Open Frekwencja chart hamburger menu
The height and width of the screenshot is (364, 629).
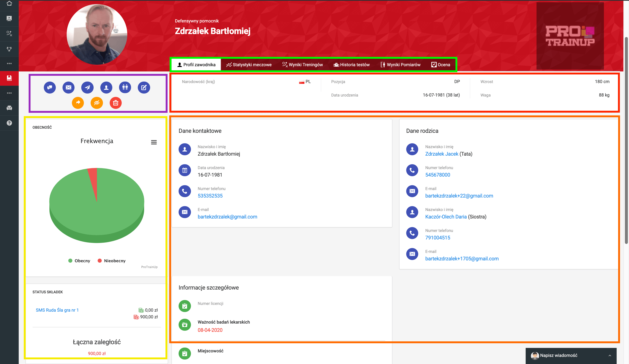point(154,142)
